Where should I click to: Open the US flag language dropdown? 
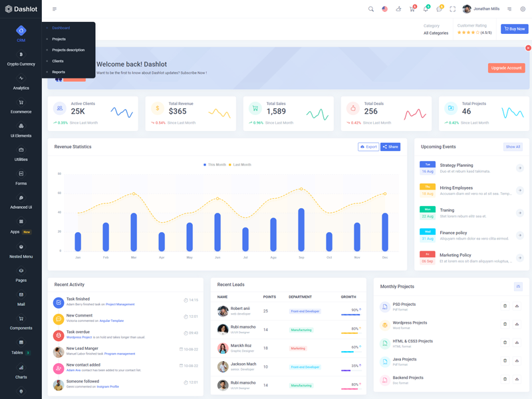384,9
